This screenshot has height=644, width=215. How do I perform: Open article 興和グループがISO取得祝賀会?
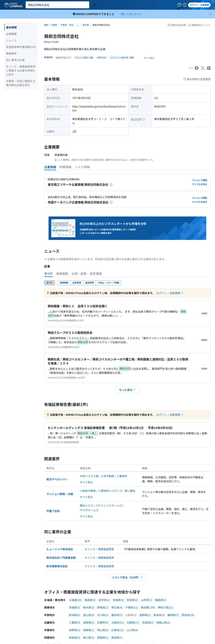pyautogui.click(x=70, y=333)
